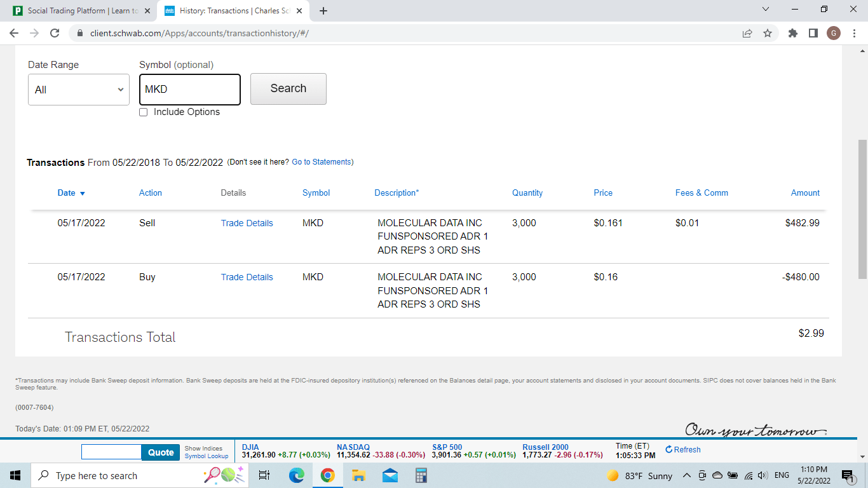The height and width of the screenshot is (488, 868).
Task: Open the Calculator app from the taskbar
Action: 420,475
